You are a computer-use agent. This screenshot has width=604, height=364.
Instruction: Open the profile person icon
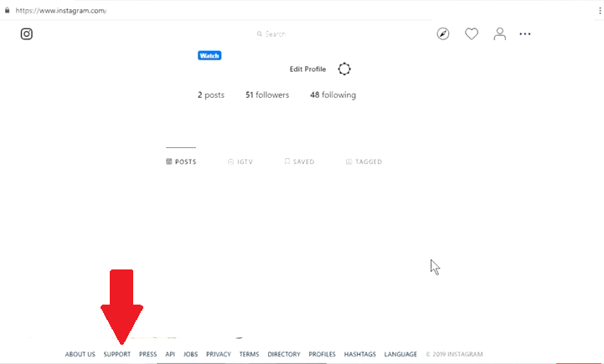(x=499, y=33)
